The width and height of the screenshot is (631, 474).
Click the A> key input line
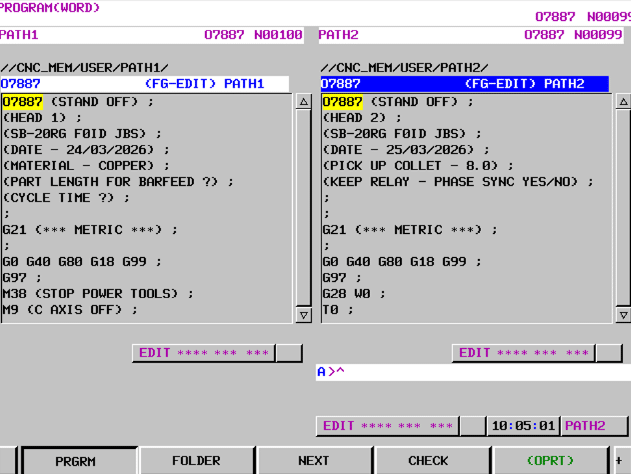(470, 372)
